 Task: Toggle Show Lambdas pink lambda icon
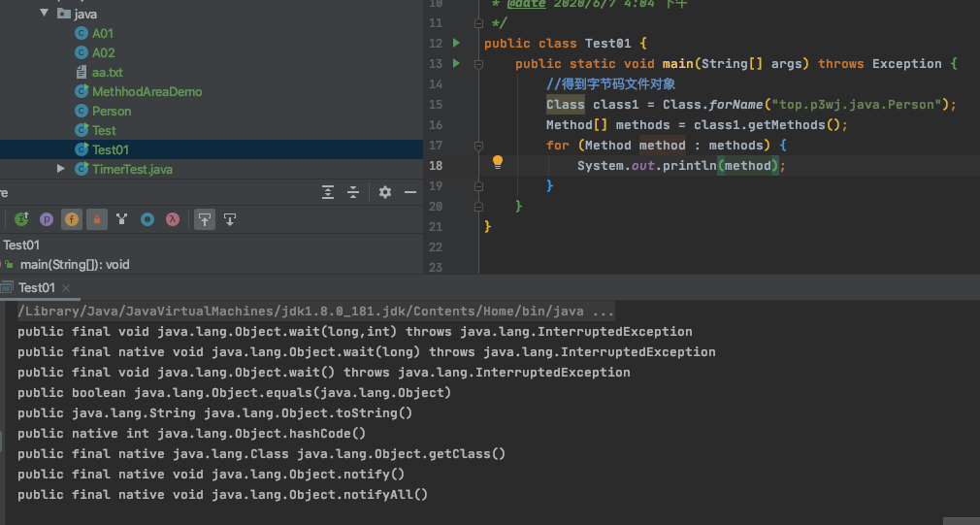(x=173, y=219)
